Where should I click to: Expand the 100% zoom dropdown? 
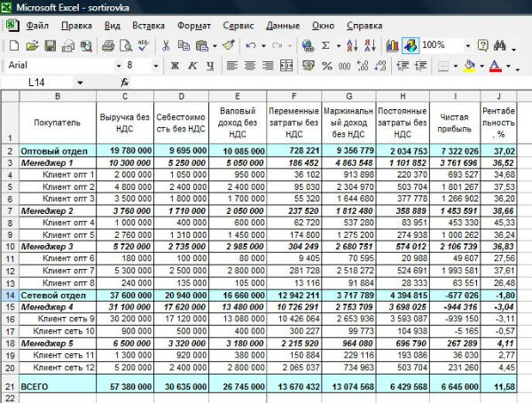point(467,45)
